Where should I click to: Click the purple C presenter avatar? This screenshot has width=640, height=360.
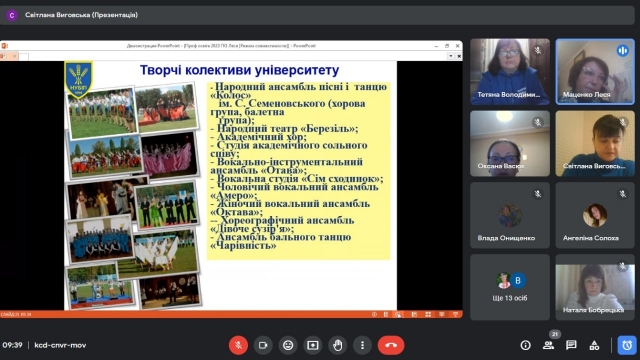tap(12, 15)
